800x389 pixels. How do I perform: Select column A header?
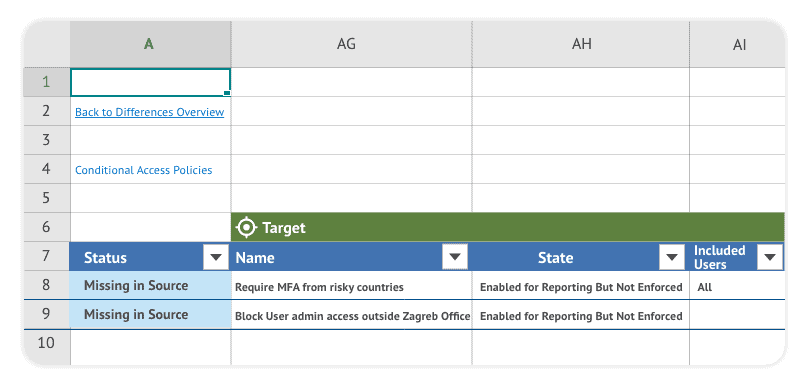[150, 44]
